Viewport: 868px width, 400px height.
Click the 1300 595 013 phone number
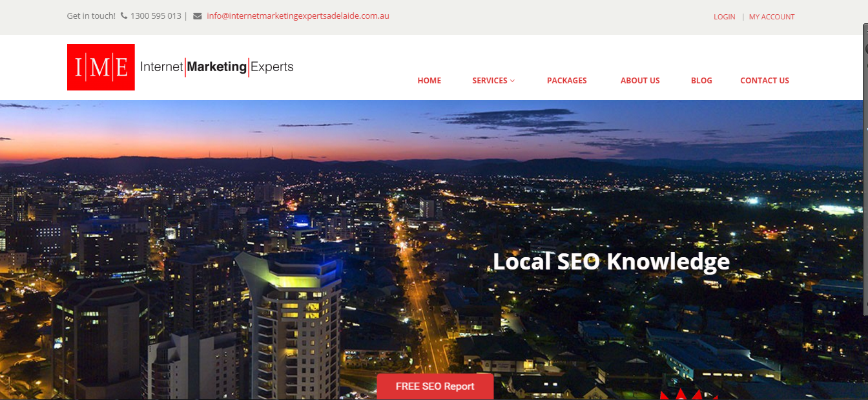pyautogui.click(x=155, y=15)
